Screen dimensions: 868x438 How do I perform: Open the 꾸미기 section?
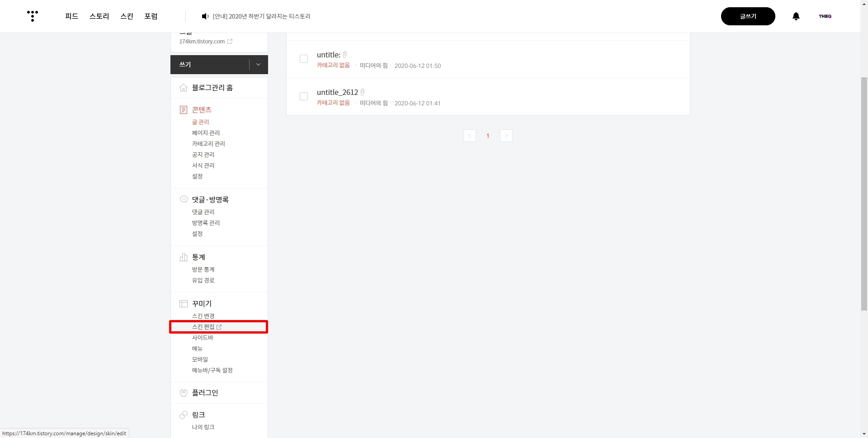(x=202, y=304)
